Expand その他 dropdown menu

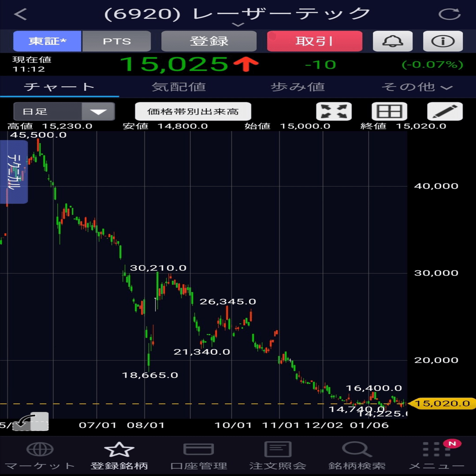[416, 87]
